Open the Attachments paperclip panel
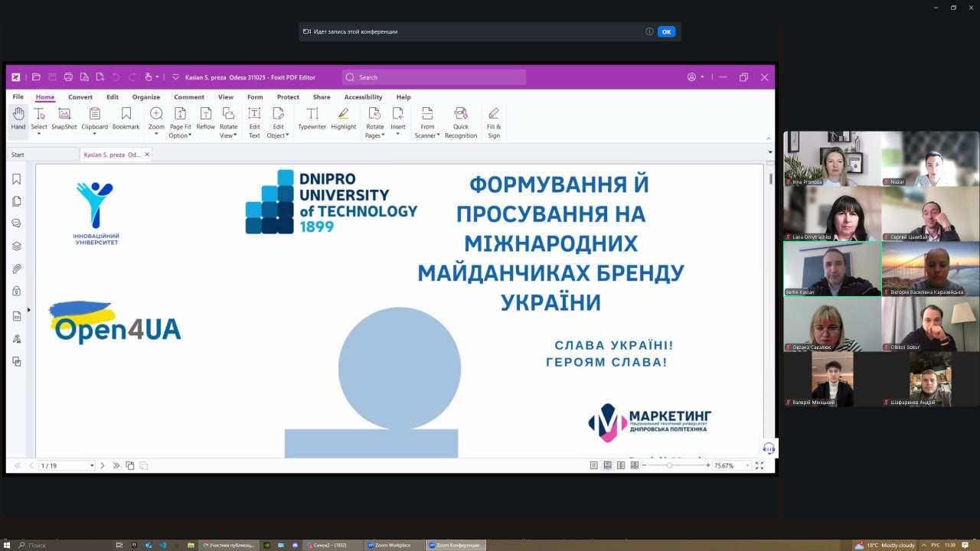This screenshot has height=551, width=980. [x=17, y=269]
